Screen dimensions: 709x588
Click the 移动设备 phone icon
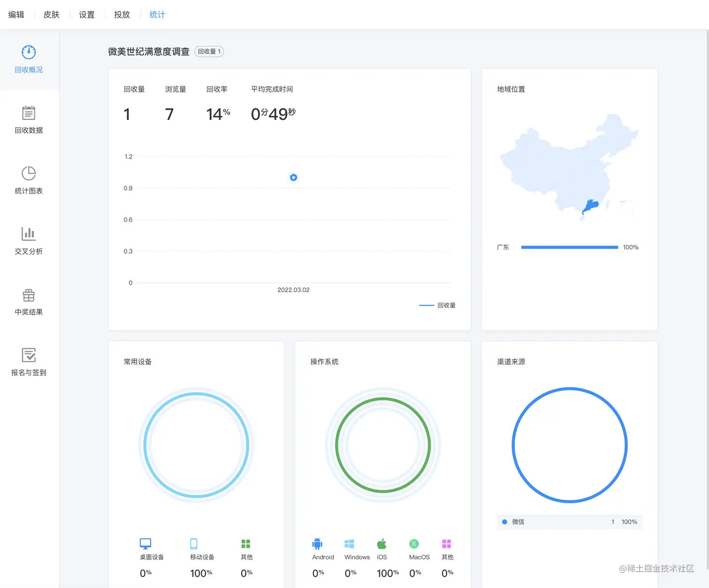tap(194, 543)
